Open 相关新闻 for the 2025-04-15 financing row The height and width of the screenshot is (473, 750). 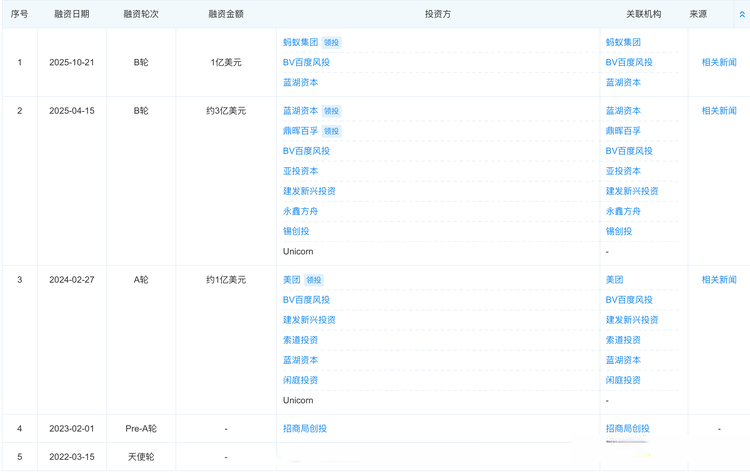pyautogui.click(x=718, y=110)
